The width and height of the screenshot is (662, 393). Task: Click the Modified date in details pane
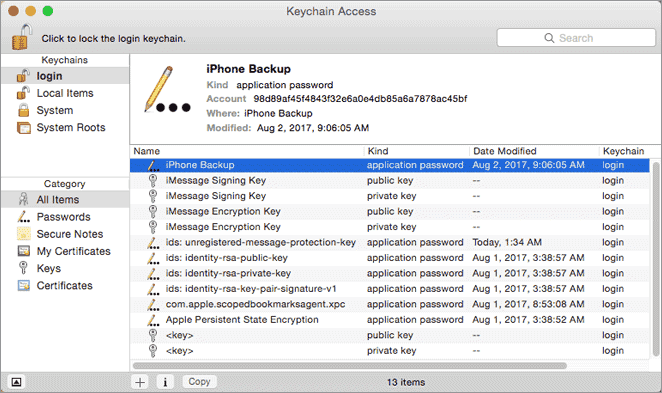tap(313, 128)
